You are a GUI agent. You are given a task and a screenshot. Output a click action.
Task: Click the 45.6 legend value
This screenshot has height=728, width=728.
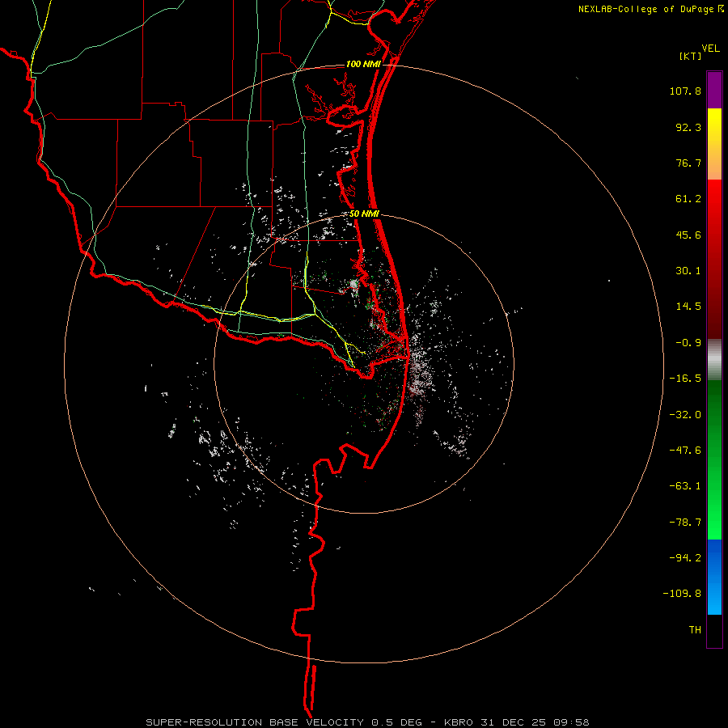(x=688, y=235)
